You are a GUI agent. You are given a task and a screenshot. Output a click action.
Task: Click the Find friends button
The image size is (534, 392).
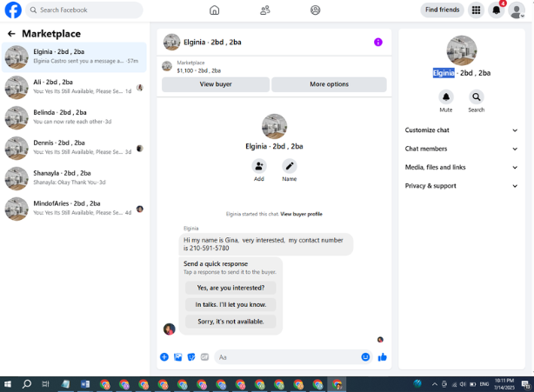pos(442,10)
